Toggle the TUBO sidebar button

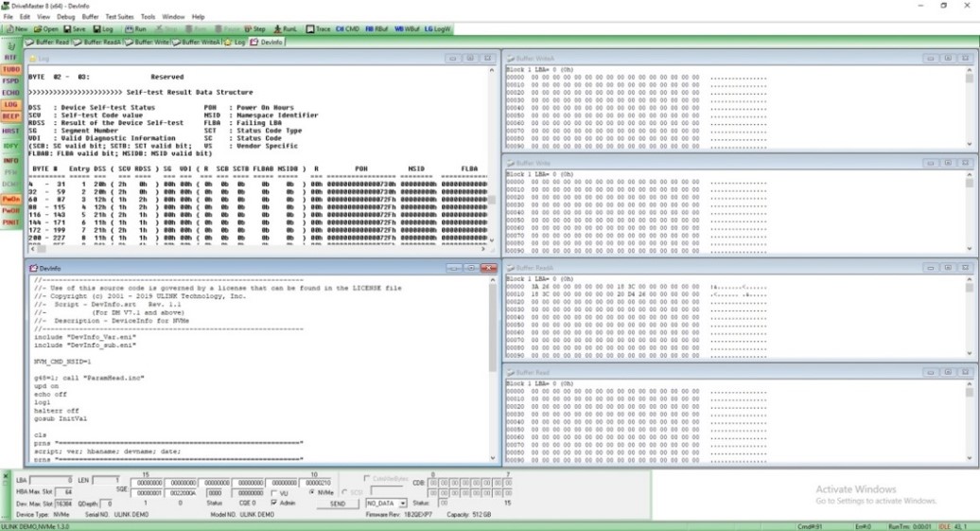pos(10,69)
